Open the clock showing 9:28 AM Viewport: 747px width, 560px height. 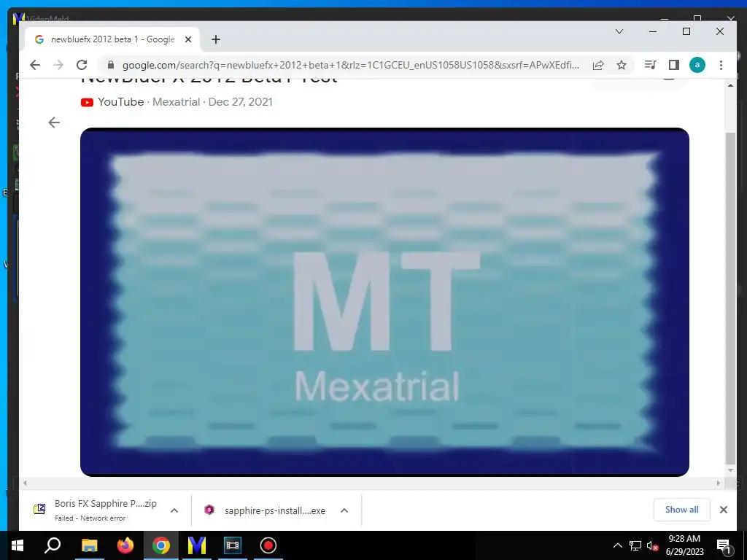pyautogui.click(x=684, y=545)
